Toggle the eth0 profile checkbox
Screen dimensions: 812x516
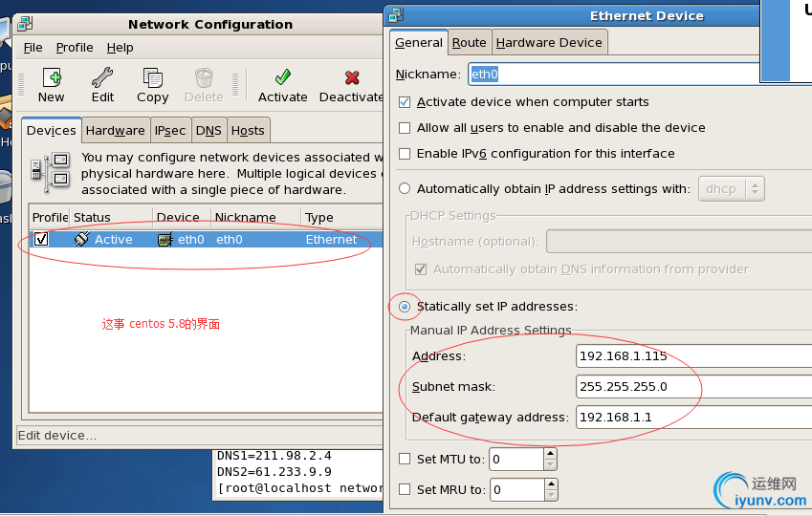coord(41,239)
